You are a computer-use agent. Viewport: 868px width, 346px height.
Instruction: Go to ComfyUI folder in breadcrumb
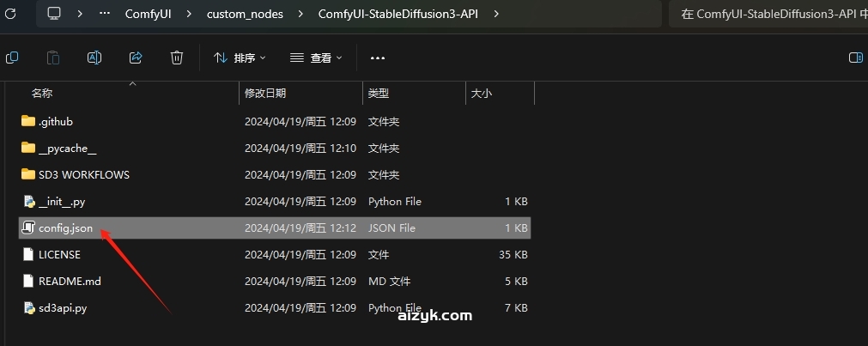point(148,14)
